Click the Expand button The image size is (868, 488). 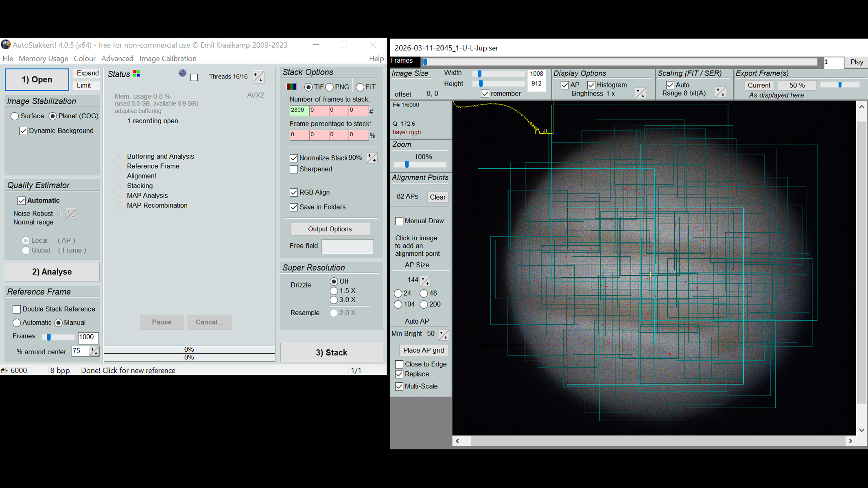click(x=87, y=73)
